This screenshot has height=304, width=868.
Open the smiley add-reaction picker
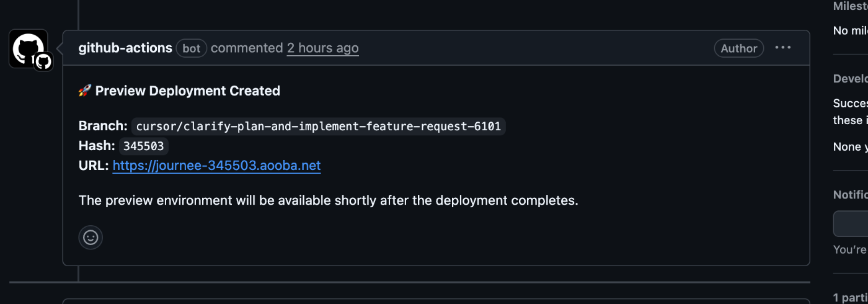[x=91, y=238]
